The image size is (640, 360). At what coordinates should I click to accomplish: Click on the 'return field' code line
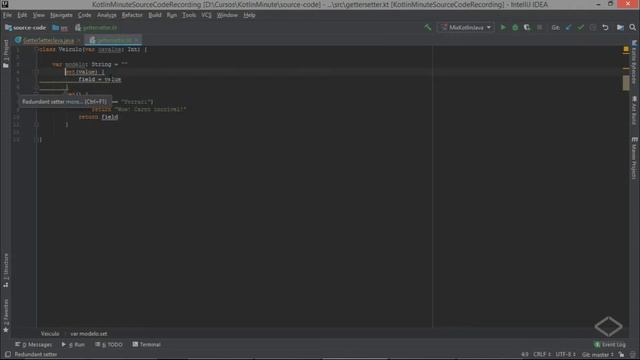coord(98,117)
